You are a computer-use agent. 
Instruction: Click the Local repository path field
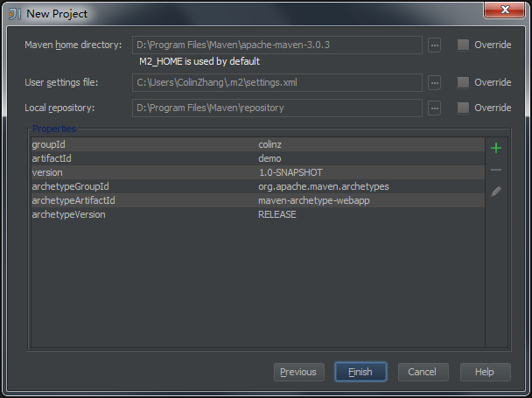(x=277, y=108)
